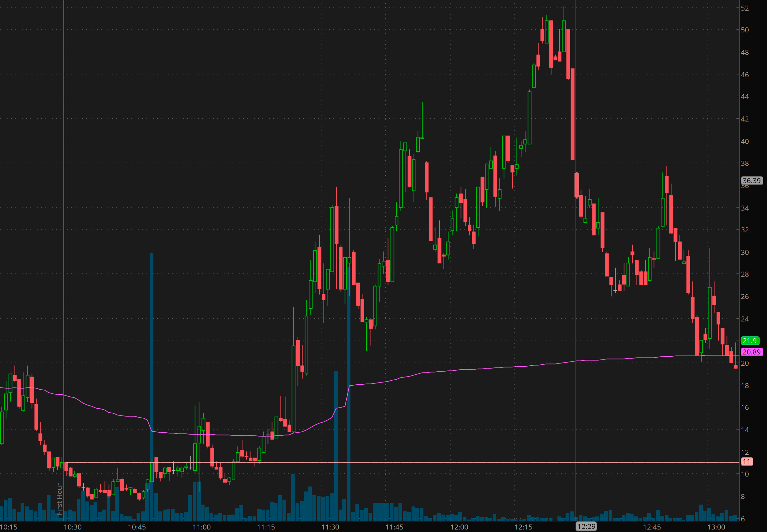Click the 6 price axis label
The image size is (767, 532).
743,519
